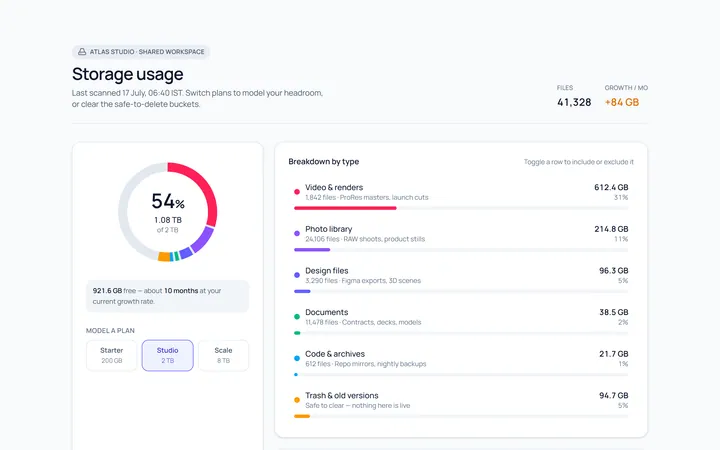Image resolution: width=720 pixels, height=450 pixels.
Task: Click the purple segment of donut chart
Action: click(203, 239)
